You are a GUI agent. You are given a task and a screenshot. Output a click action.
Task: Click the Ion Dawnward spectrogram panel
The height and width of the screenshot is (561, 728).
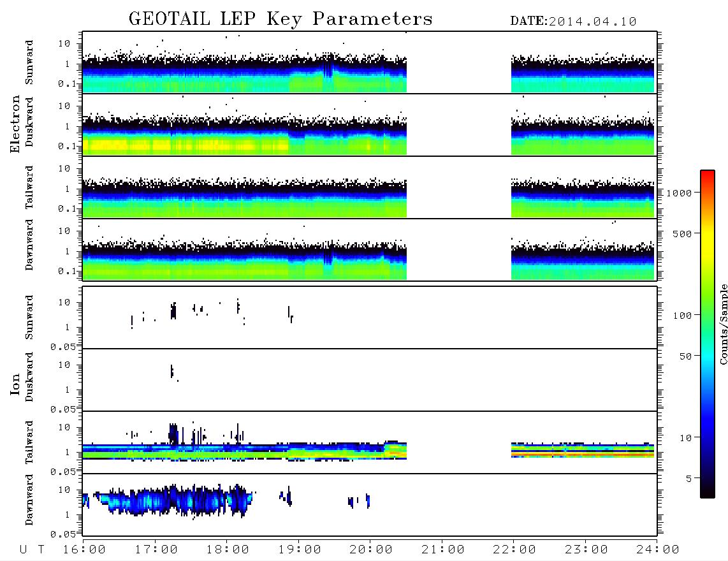click(370, 504)
